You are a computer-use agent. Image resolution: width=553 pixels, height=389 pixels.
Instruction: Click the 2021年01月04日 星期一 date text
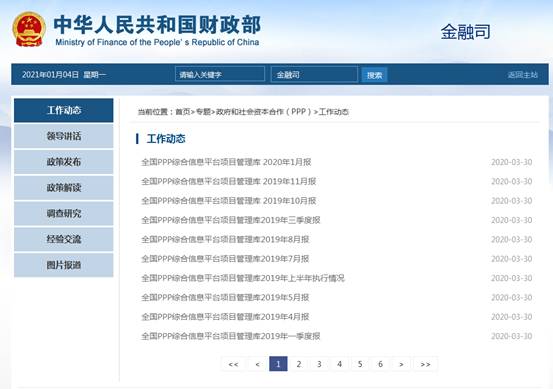tap(64, 75)
